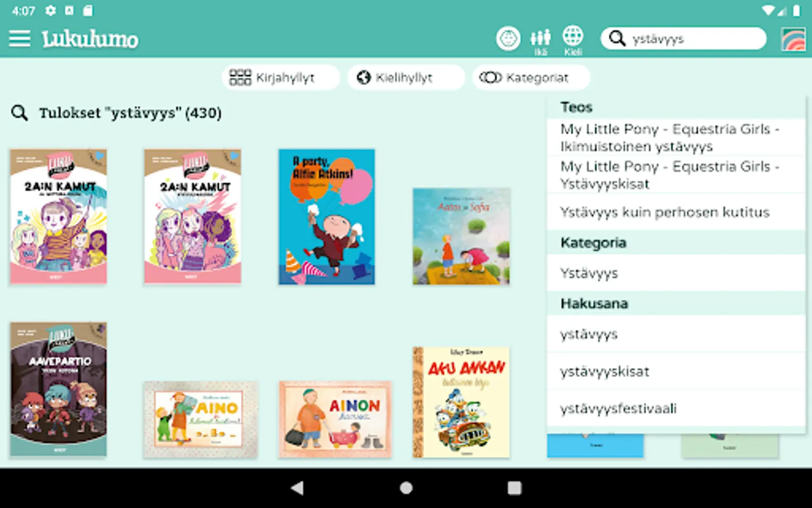This screenshot has height=508, width=812.
Task: Open Kirjahyllyt bookshelves
Action: [x=281, y=77]
